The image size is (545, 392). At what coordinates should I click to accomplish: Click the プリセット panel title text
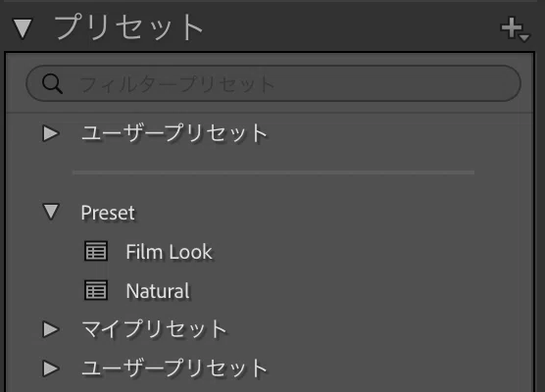(x=128, y=27)
